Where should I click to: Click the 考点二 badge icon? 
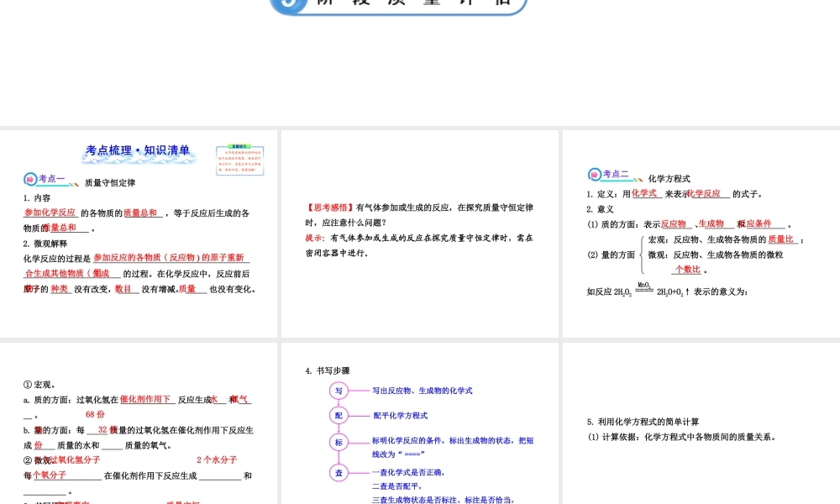point(595,174)
